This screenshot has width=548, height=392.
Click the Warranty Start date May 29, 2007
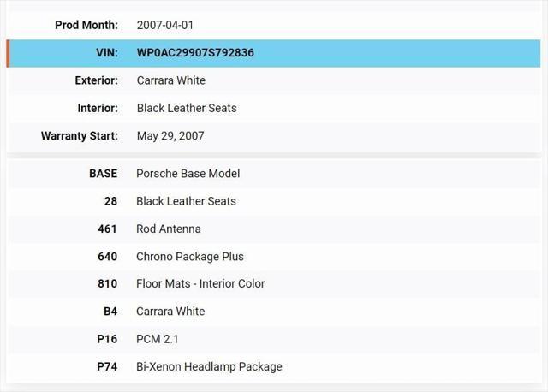coord(170,136)
